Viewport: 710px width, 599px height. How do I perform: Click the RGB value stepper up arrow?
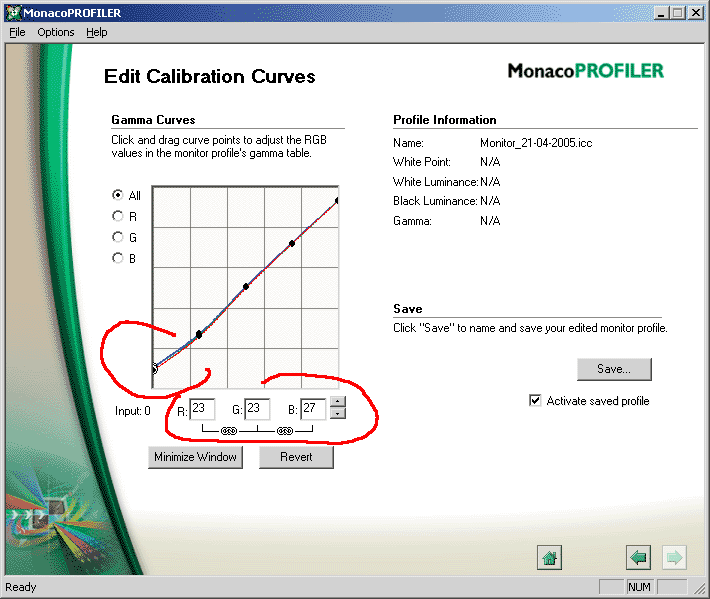(338, 402)
